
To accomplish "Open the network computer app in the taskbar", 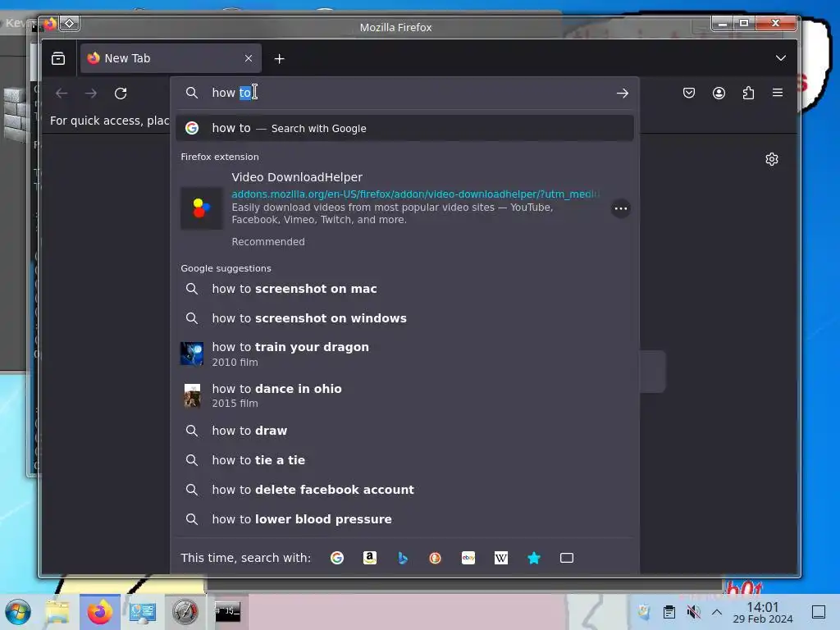I will click(x=143, y=612).
